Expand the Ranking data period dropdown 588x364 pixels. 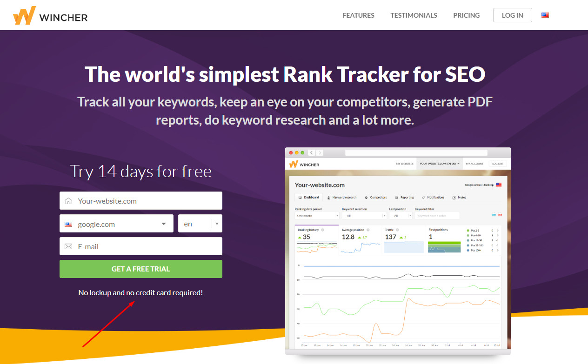coord(317,216)
